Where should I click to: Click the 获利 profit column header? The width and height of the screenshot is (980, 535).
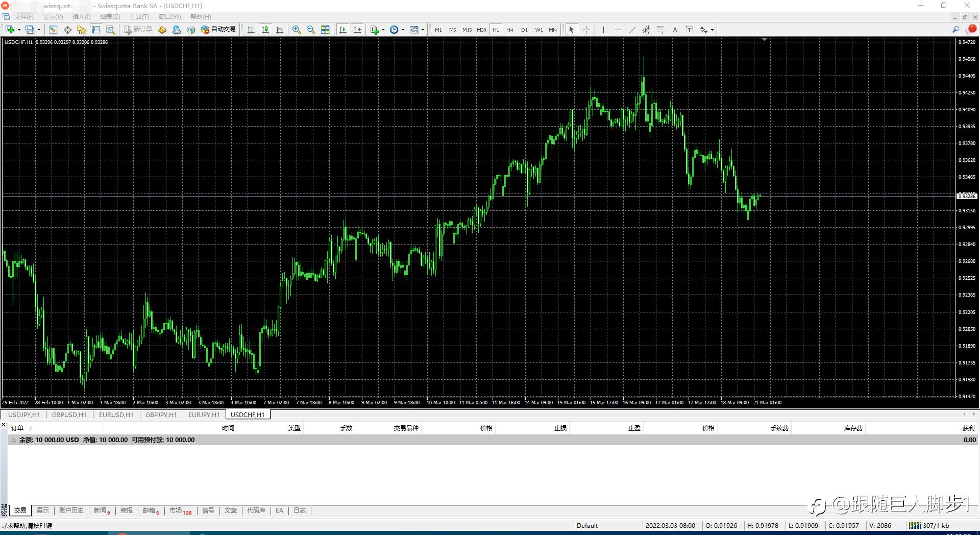[968, 428]
